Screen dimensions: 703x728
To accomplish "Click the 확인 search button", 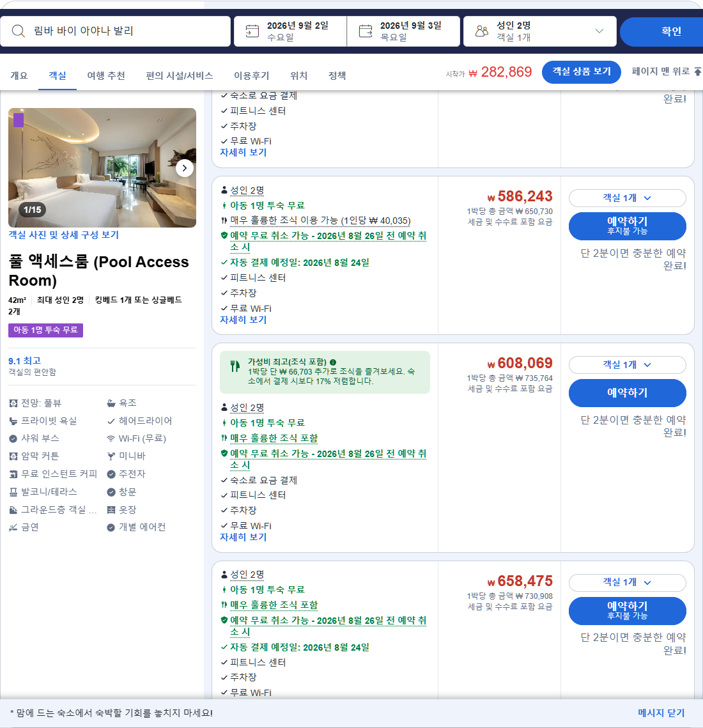I will point(662,31).
